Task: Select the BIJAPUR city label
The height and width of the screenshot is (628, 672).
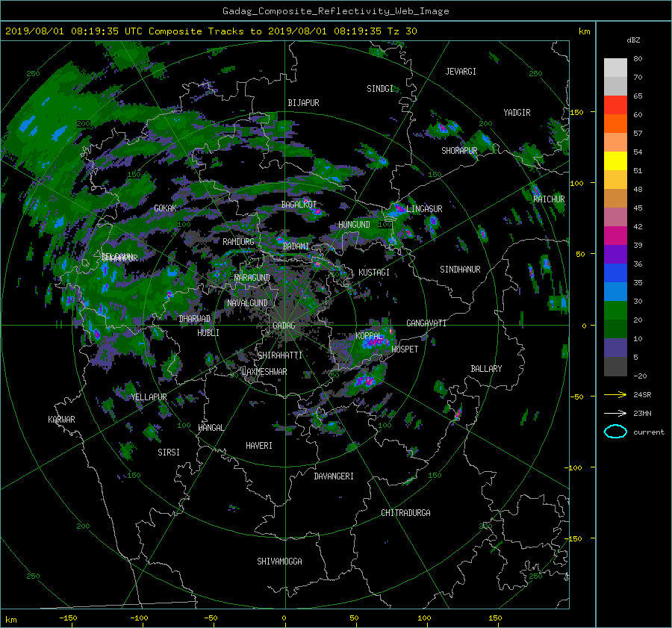Action: 303,103
